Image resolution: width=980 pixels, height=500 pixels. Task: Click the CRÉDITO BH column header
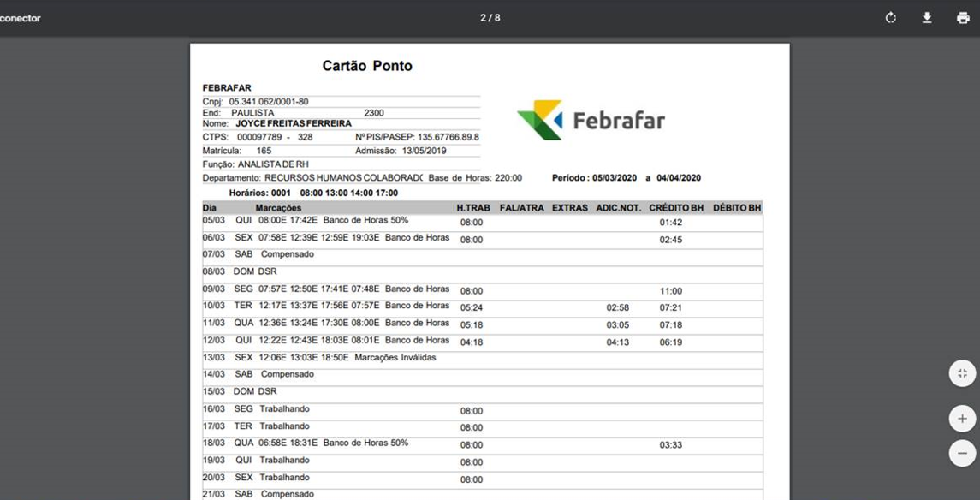(676, 208)
